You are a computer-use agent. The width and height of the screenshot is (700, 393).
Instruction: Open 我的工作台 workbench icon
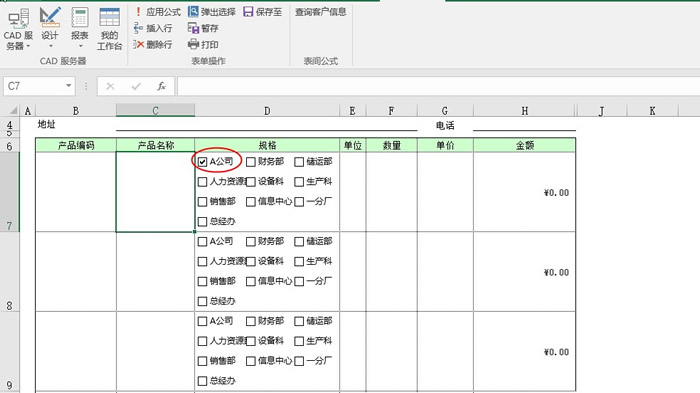click(109, 29)
